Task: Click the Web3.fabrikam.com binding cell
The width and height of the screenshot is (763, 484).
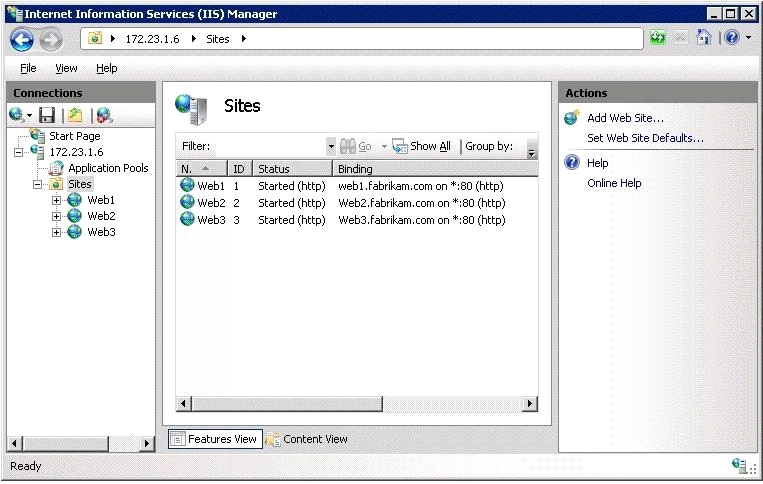Action: [422, 220]
